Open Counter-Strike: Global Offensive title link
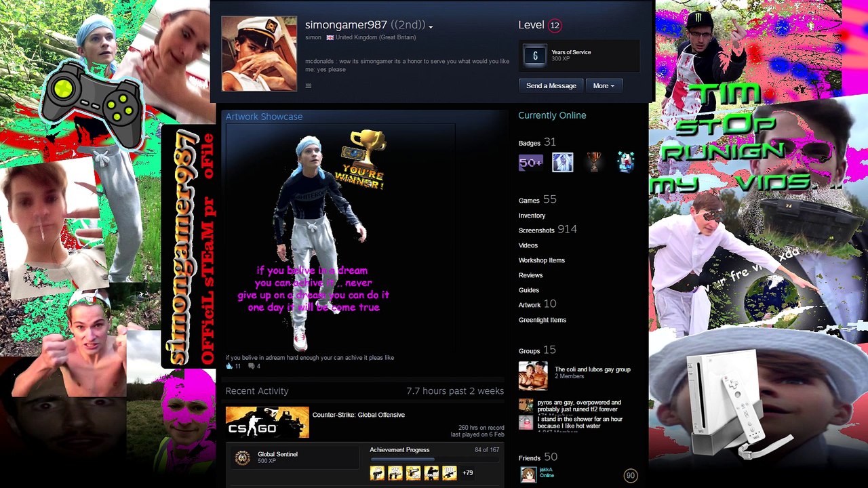This screenshot has height=488, width=868. point(359,415)
